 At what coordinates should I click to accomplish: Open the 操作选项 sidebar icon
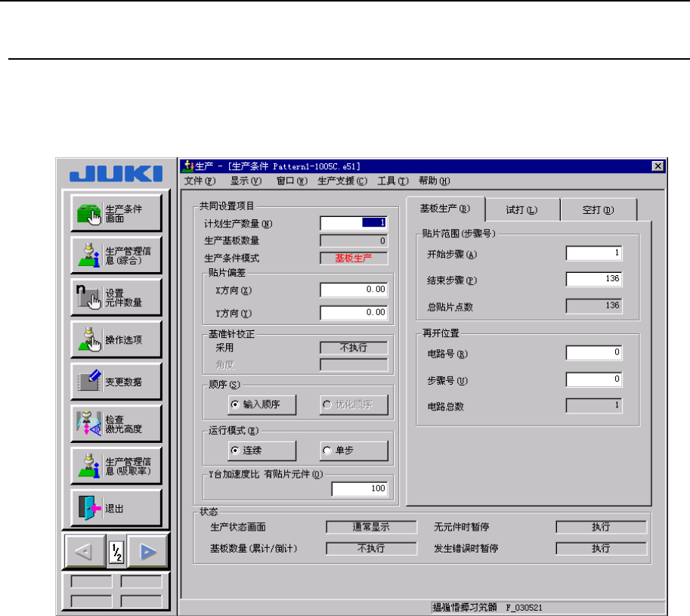(x=116, y=339)
